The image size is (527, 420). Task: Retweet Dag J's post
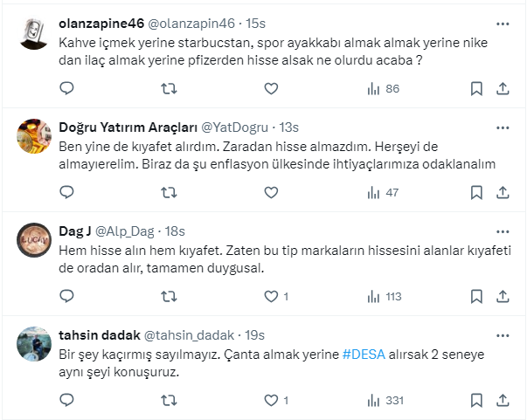[x=169, y=296]
